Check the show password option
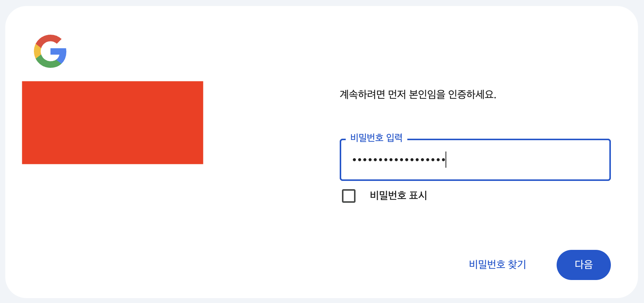This screenshot has height=303, width=644. (x=348, y=196)
